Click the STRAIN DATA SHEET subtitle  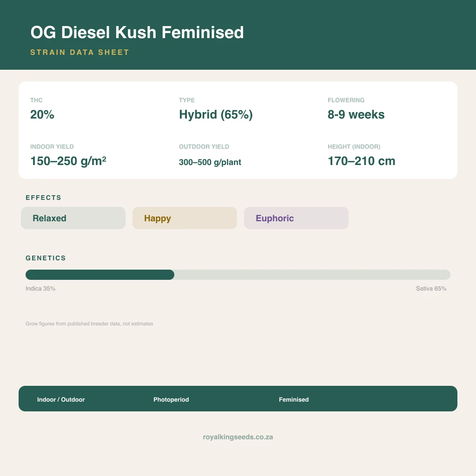80,52
